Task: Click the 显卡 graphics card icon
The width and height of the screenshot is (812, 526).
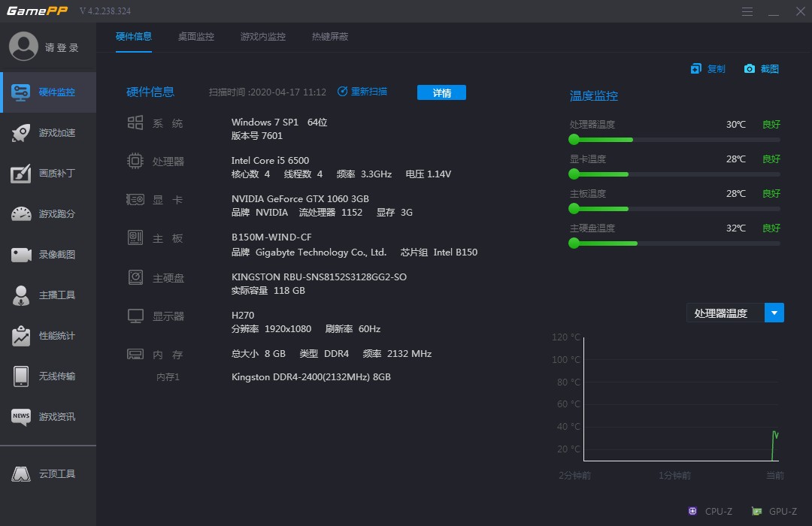Action: 135,199
